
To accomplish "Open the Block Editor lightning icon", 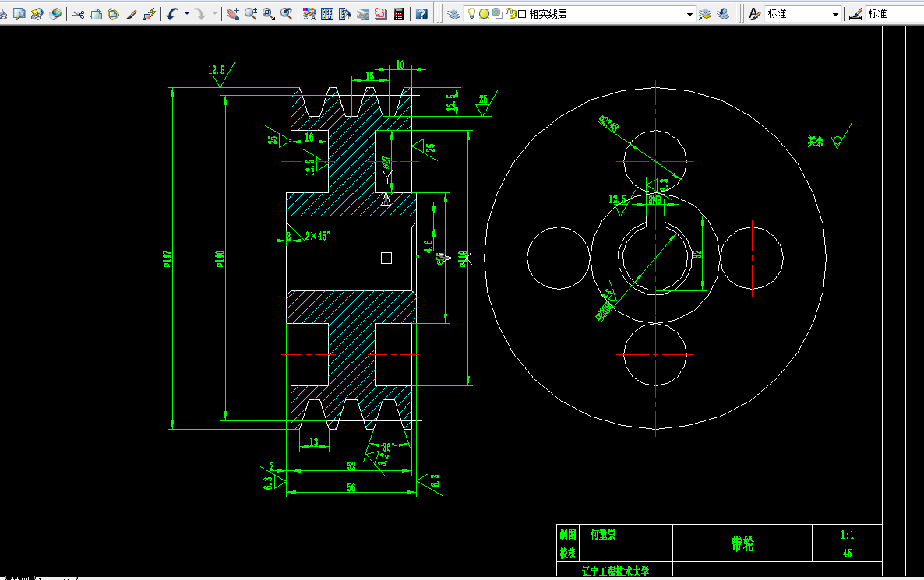I will 150,13.
